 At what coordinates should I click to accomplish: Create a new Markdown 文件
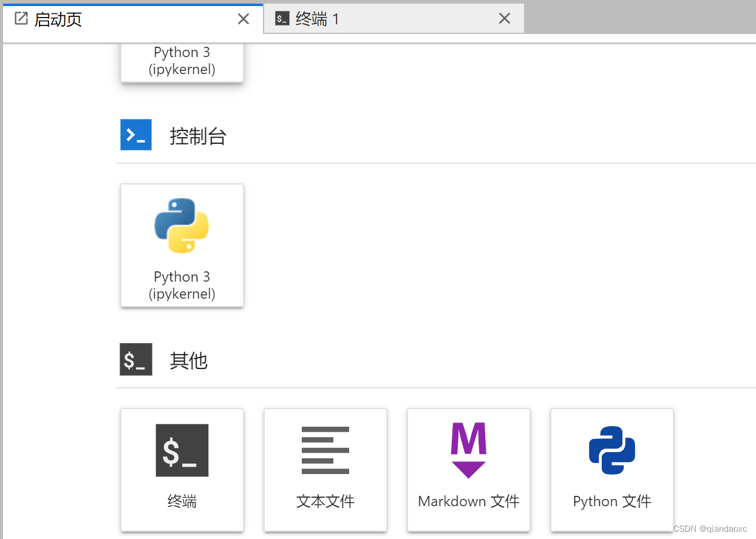pos(469,470)
